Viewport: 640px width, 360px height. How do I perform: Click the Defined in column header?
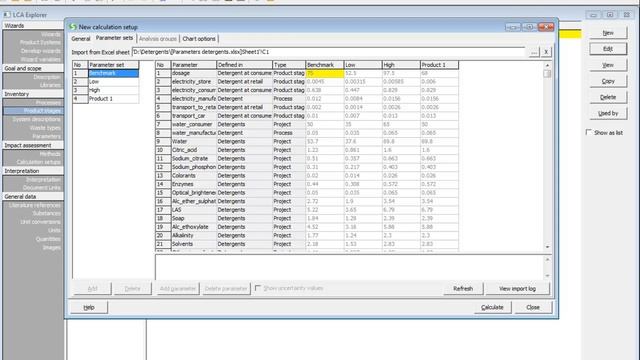[244, 65]
